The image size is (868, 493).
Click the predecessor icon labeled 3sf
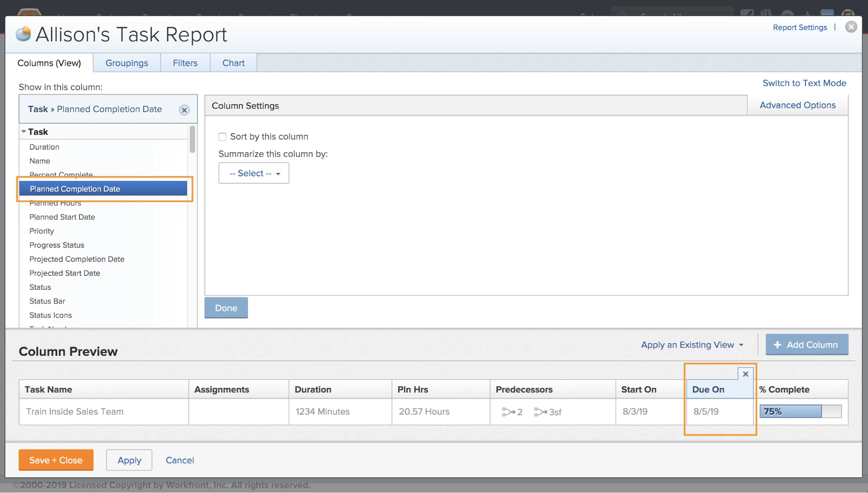coord(541,412)
